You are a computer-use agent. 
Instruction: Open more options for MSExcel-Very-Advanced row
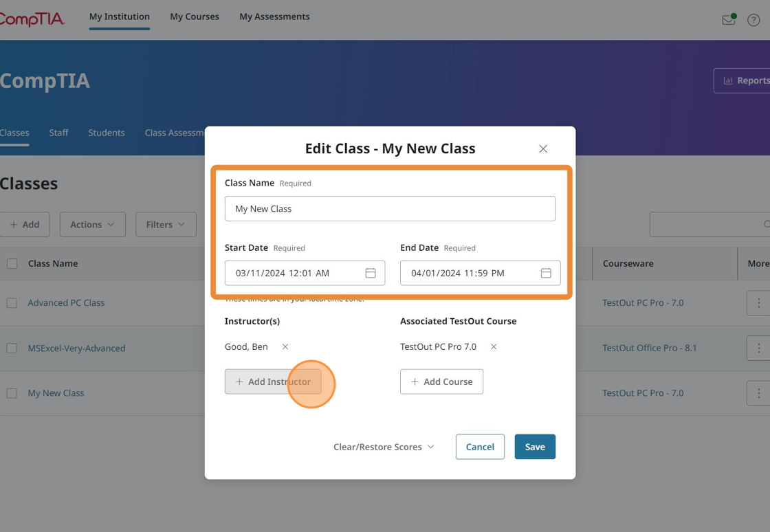pyautogui.click(x=758, y=348)
